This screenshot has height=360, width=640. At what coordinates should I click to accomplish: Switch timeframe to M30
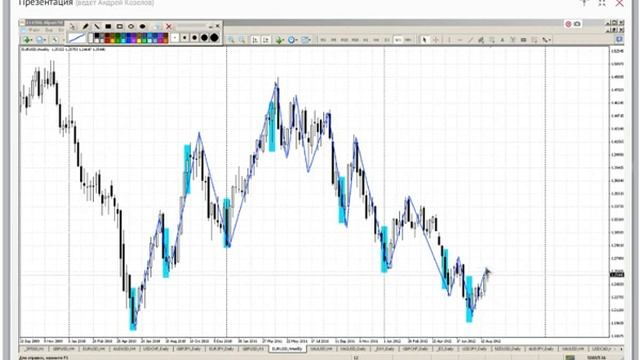355,40
